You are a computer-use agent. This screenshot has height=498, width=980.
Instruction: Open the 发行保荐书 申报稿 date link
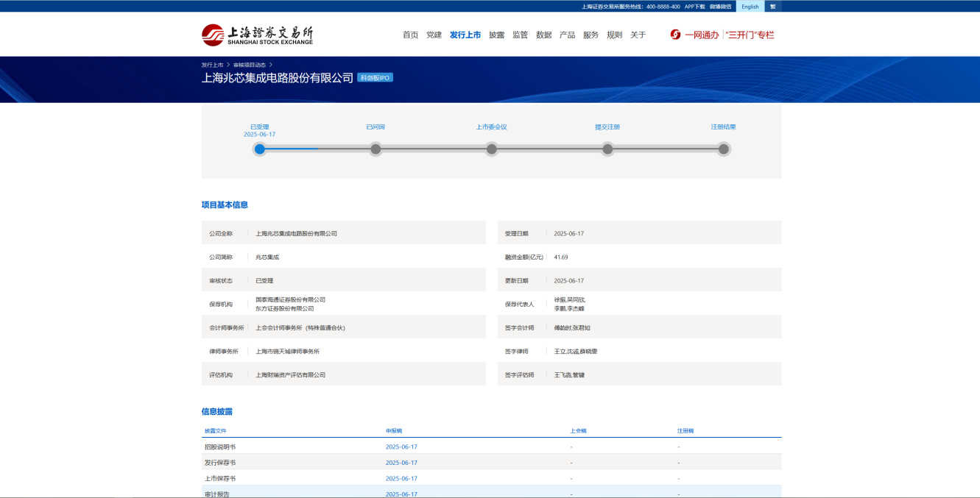(401, 463)
